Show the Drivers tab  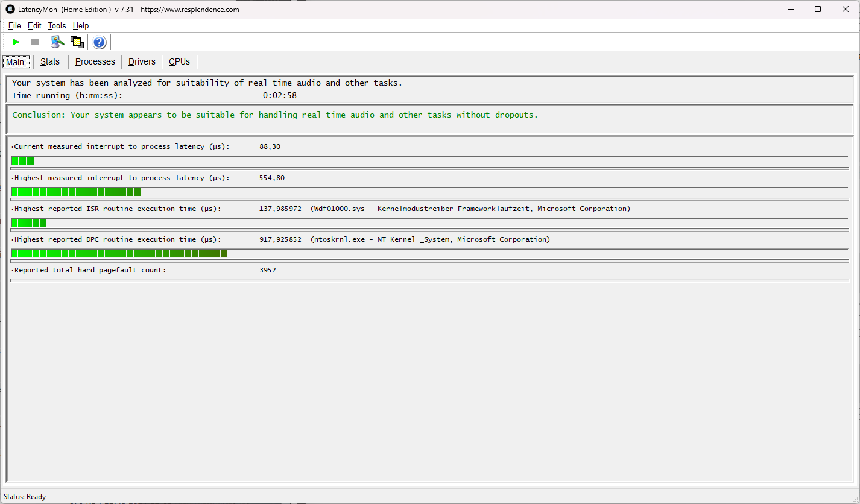[x=142, y=61]
